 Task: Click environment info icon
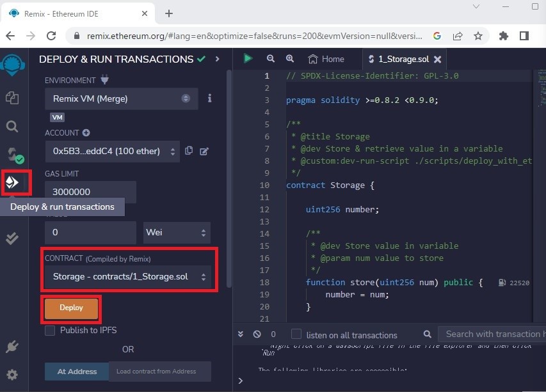209,98
